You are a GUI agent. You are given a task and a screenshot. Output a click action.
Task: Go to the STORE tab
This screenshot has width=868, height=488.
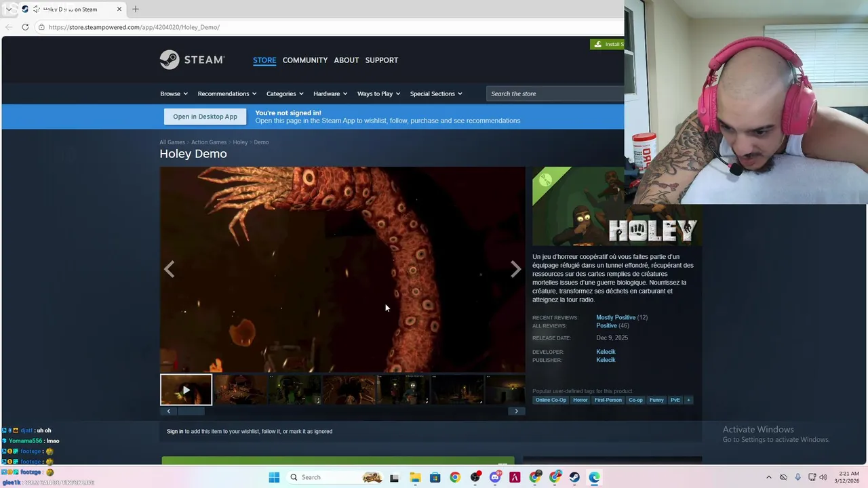coord(264,60)
